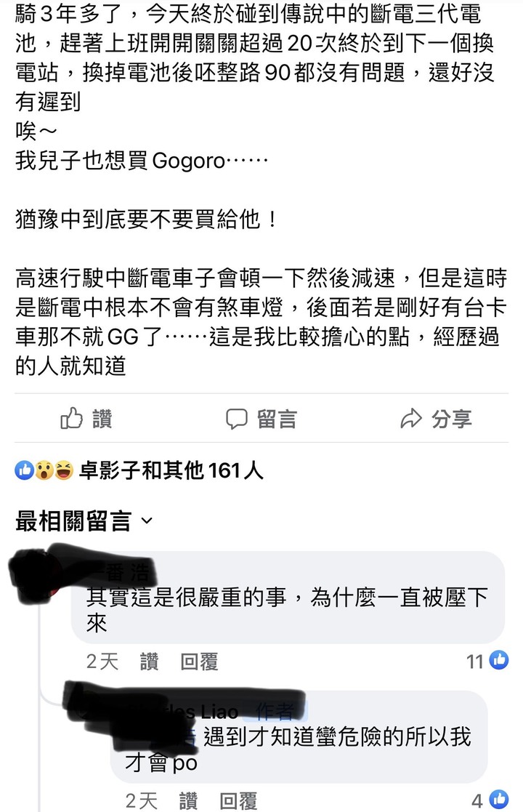The height and width of the screenshot is (812, 523).
Task: Tap the like badge beside count 4
Action: pyautogui.click(x=499, y=799)
